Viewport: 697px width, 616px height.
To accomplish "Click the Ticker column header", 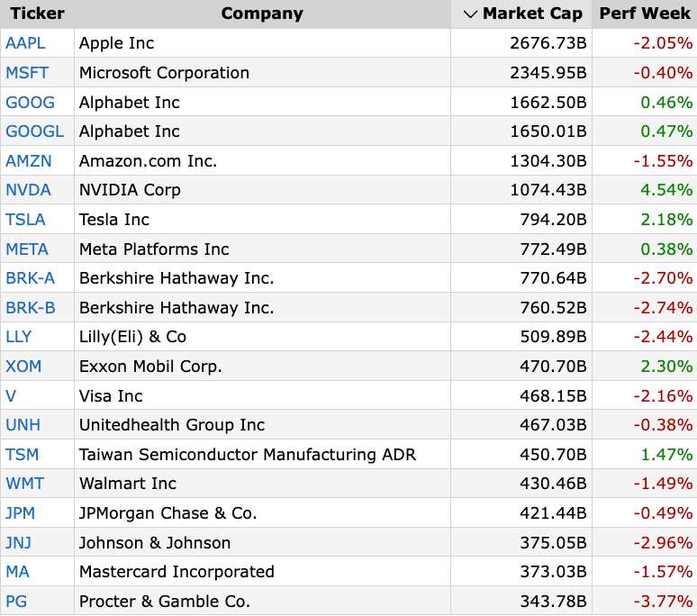I will [37, 14].
